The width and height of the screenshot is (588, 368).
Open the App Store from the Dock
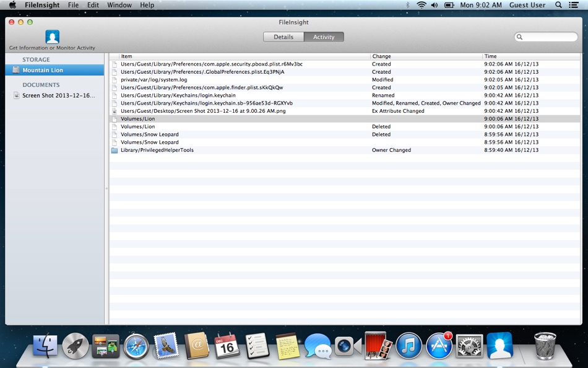coord(439,346)
